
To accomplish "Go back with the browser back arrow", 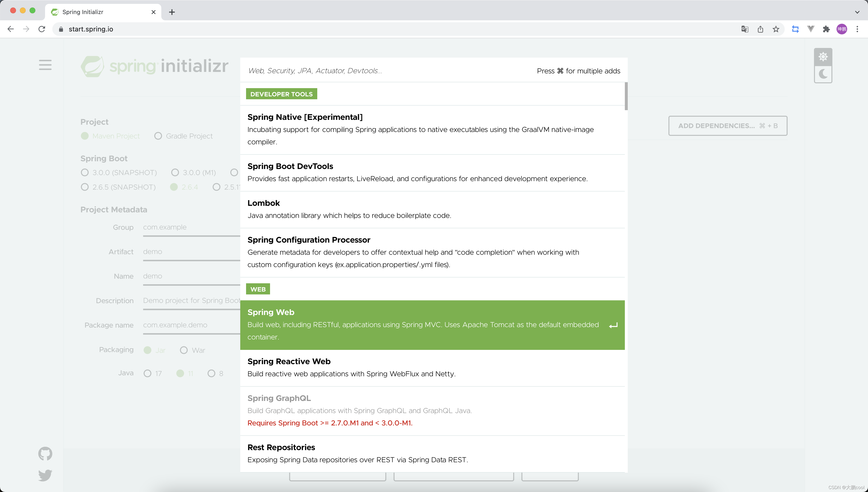I will 10,29.
